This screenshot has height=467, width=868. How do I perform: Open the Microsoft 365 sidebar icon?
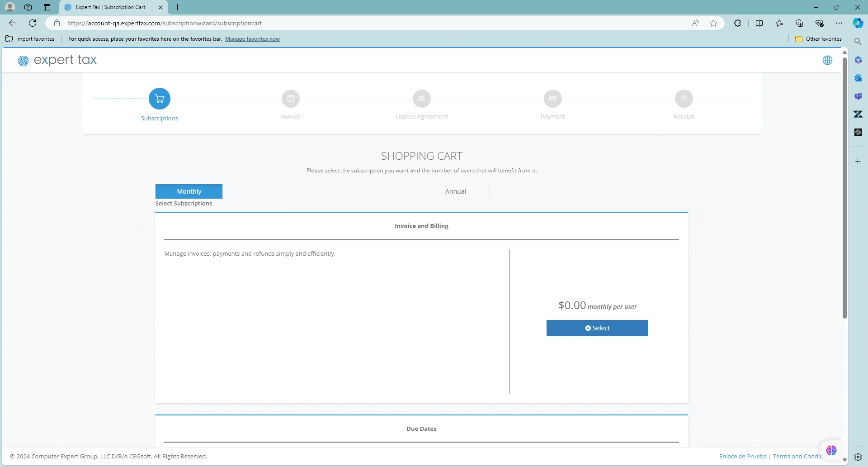coord(858,60)
